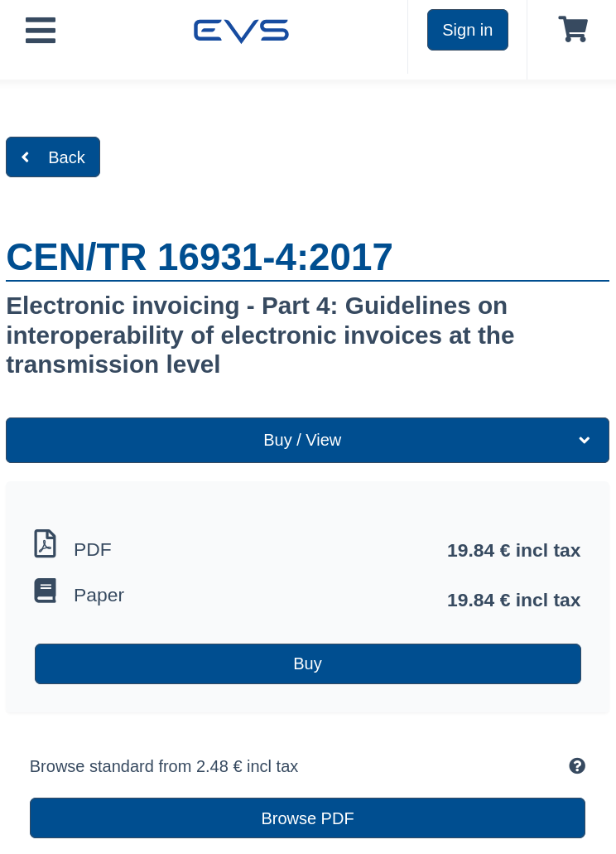Screen dimensions: 616x854
Task: Click the Buy button
Action: coord(307,663)
